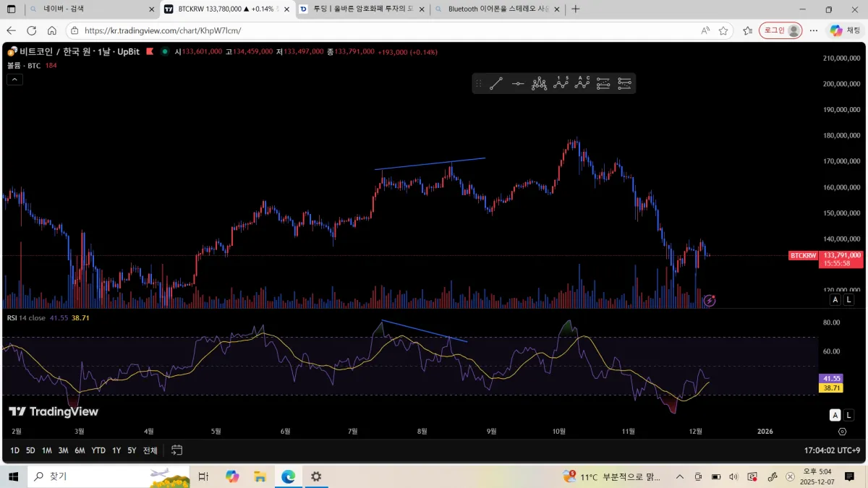
Task: Open Copilot app from taskbar
Action: [232, 476]
